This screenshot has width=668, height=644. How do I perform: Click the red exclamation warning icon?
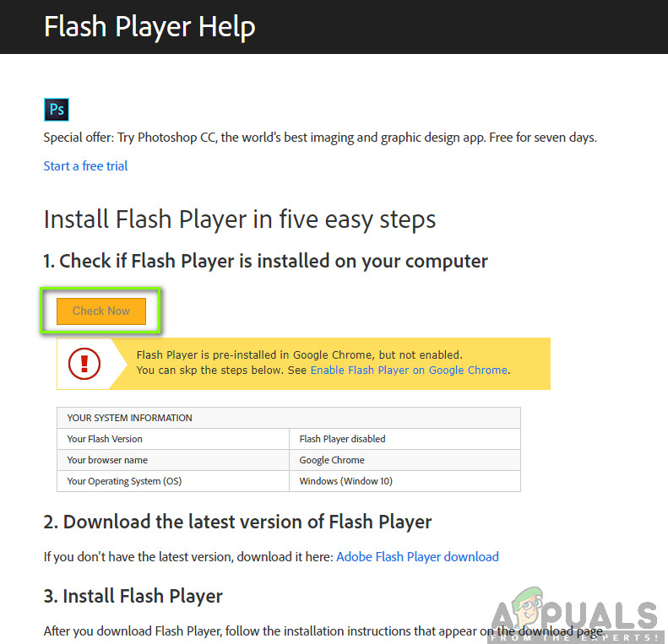(x=84, y=364)
